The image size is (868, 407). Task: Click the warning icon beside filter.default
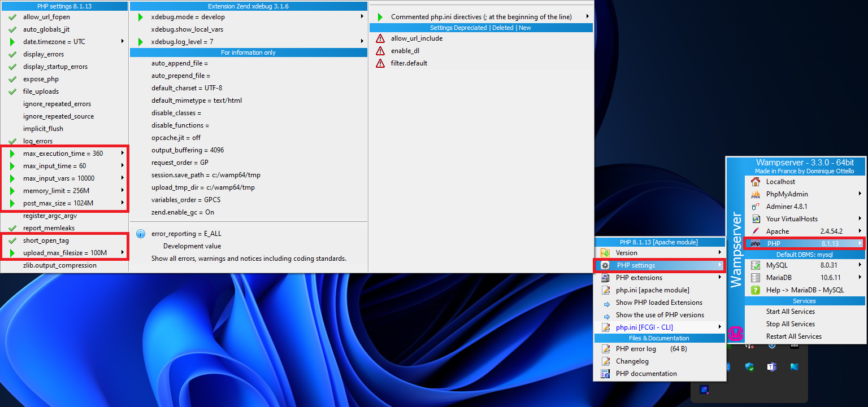(x=380, y=63)
